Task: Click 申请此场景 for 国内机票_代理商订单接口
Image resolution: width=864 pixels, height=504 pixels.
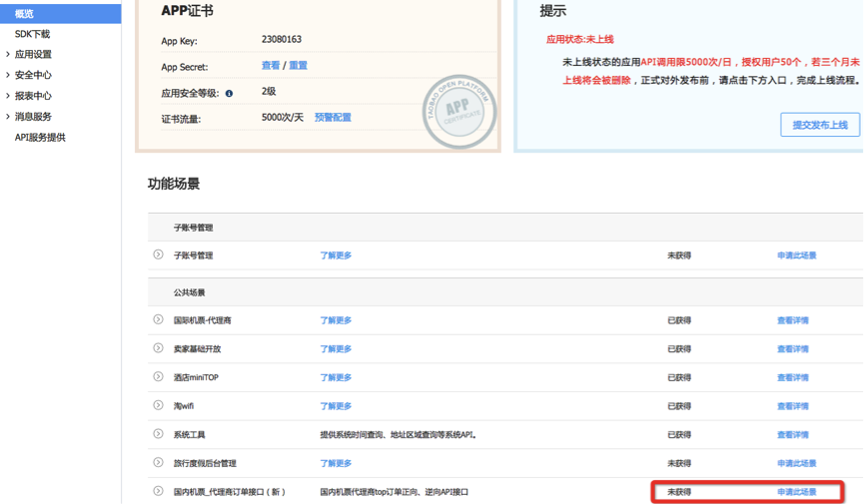Action: 797,492
